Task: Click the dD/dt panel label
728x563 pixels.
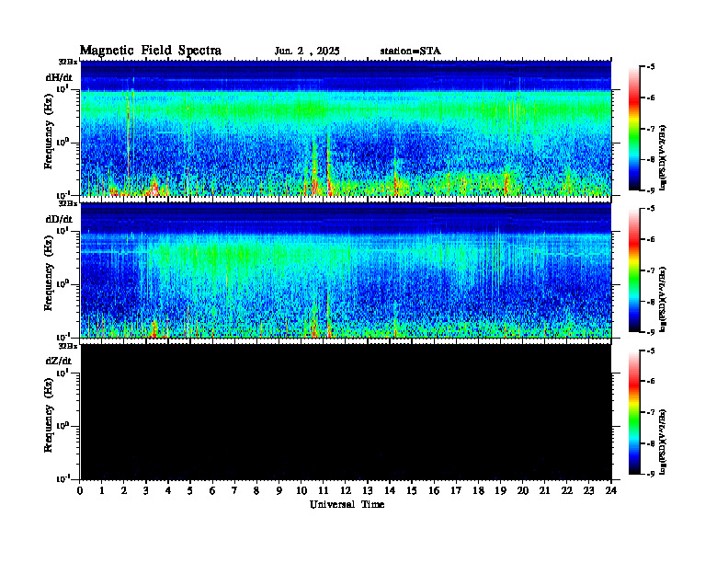Action: (x=59, y=219)
